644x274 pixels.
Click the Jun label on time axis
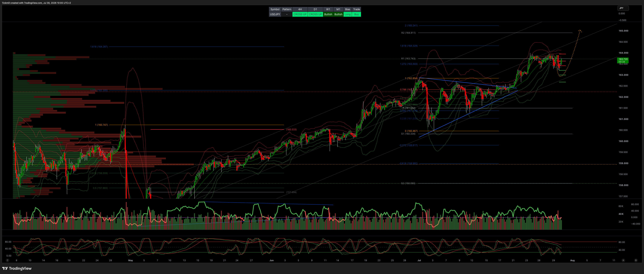coord(271,260)
